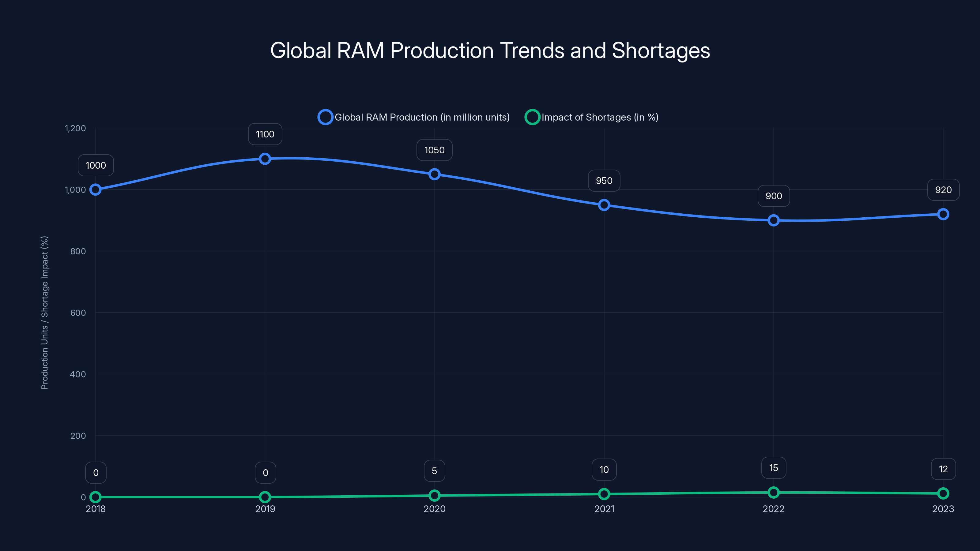
Task: Select the 2021 shortage impact point
Action: click(x=604, y=494)
